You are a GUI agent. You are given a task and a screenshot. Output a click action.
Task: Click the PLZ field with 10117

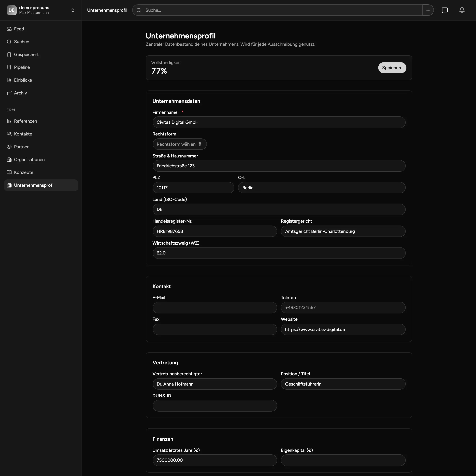point(193,188)
